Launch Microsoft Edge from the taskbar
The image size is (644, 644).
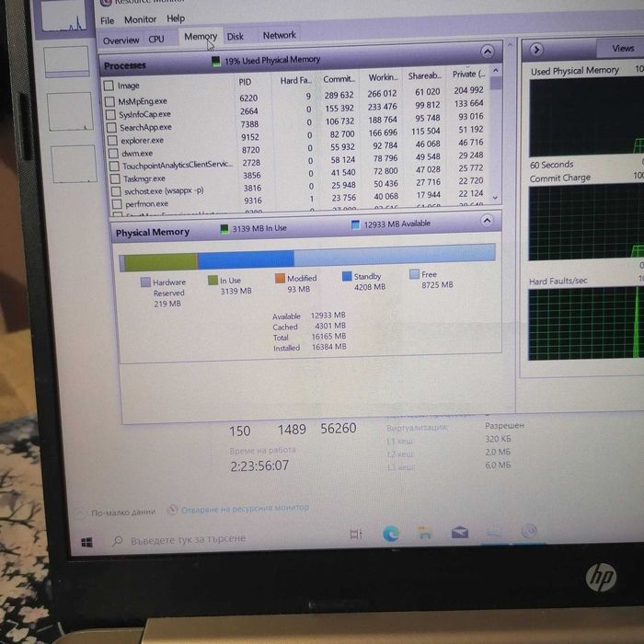pyautogui.click(x=391, y=534)
